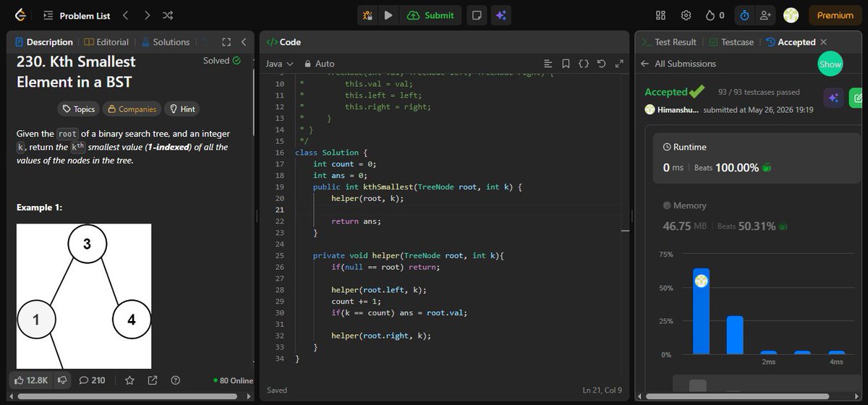Viewport: 868px width, 405px height.
Task: Toggle the timer stopwatch icon
Action: [744, 15]
